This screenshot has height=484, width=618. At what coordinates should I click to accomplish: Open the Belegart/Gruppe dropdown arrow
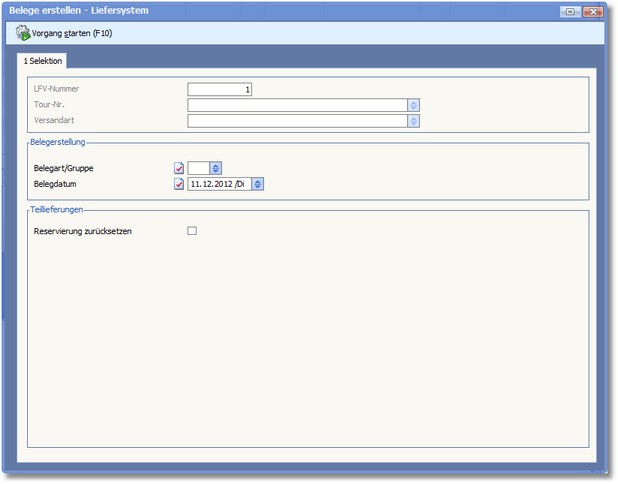[x=215, y=168]
